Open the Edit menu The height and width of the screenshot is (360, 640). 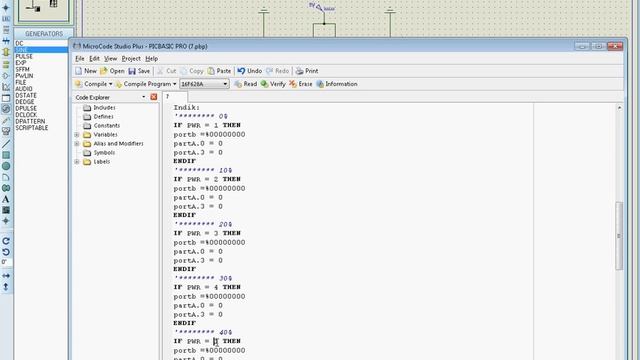94,59
